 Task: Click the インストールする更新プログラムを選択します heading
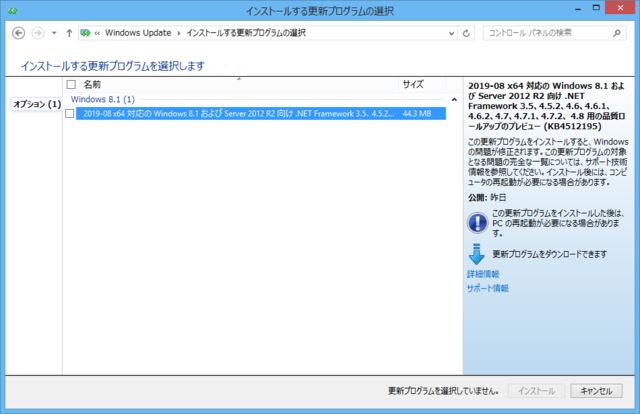[113, 66]
